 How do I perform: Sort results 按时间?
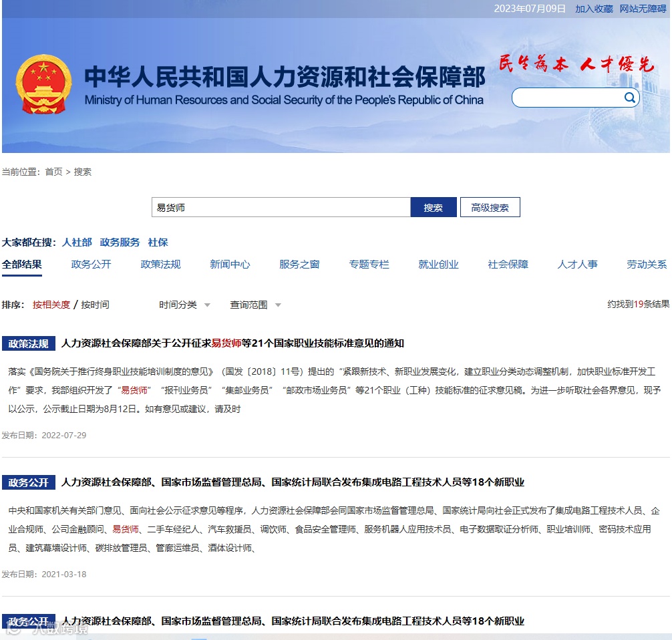(95, 305)
